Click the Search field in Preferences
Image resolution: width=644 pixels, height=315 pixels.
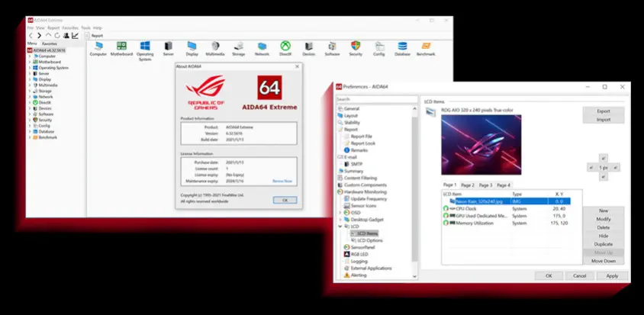(374, 99)
